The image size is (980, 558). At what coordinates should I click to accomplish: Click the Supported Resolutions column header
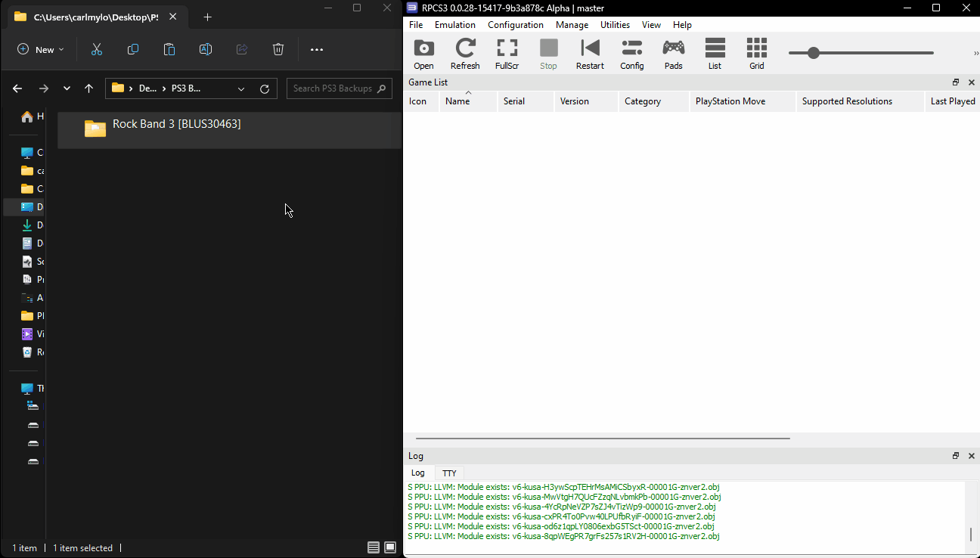[x=861, y=101]
